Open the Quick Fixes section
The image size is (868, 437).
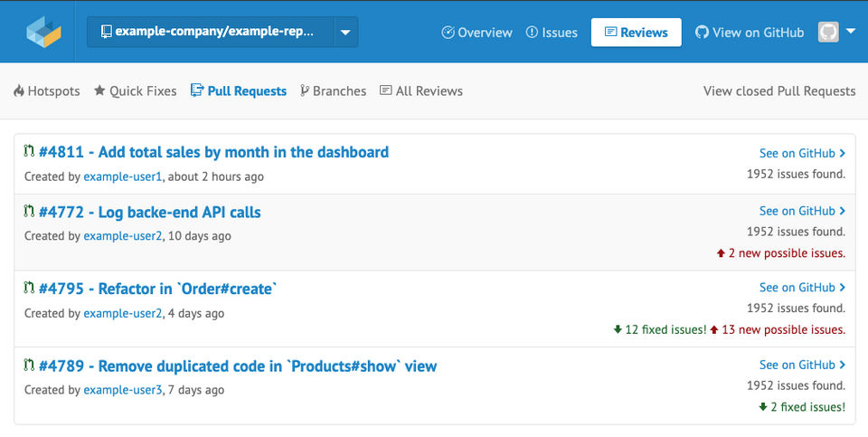coord(135,91)
